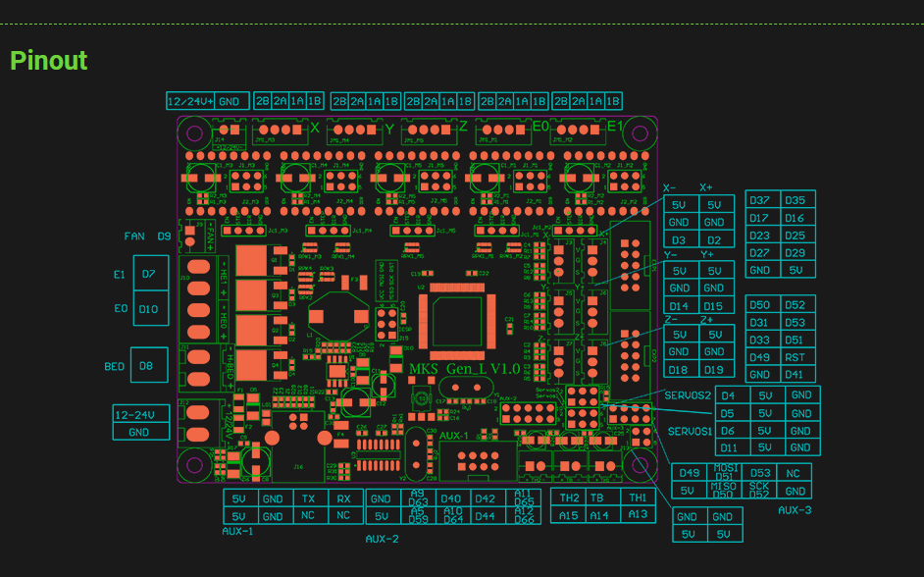Select the TX pin in AUX-1

click(308, 498)
